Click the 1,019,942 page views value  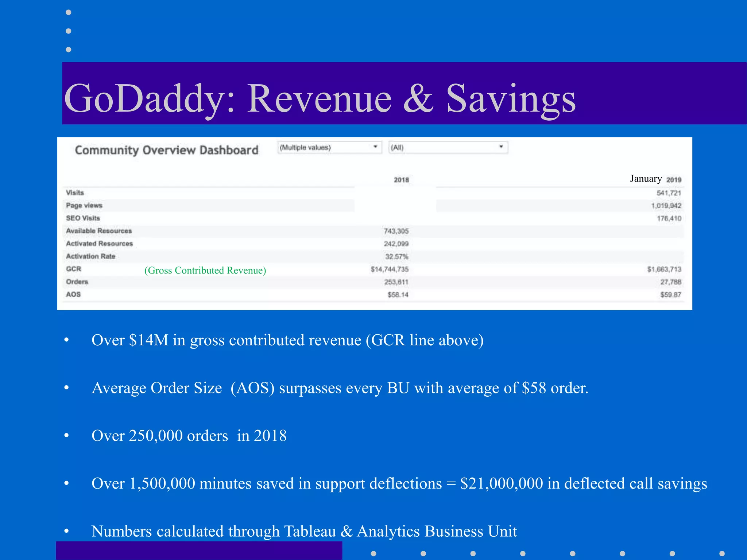click(666, 206)
